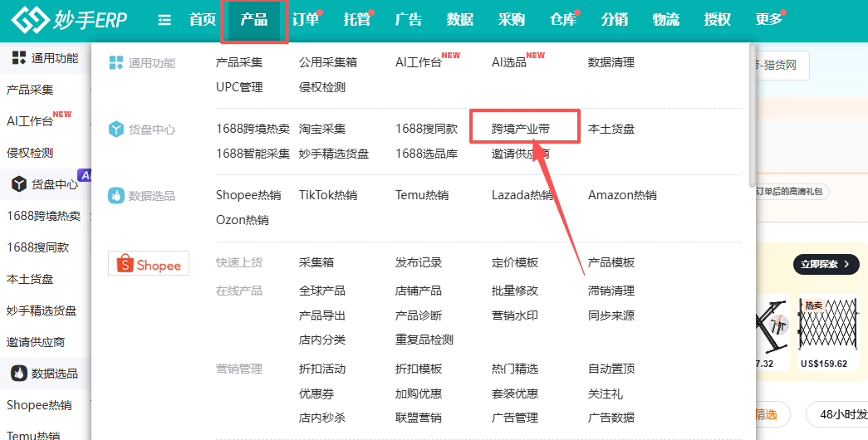Open 1688选品库

[x=426, y=154]
